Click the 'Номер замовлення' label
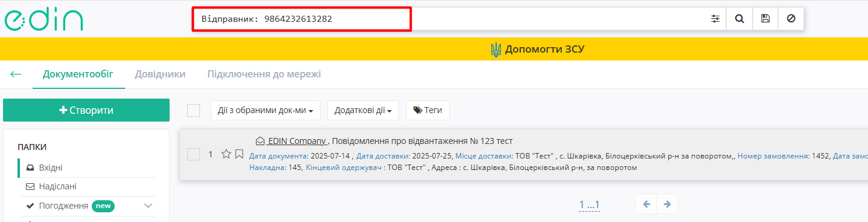This screenshot has width=868, height=222. pyautogui.click(x=773, y=155)
